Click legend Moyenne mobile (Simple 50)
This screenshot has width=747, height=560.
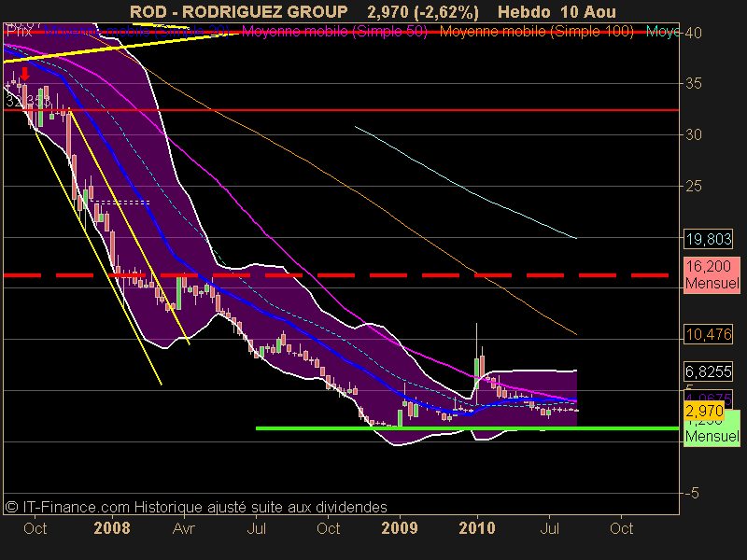coord(334,32)
